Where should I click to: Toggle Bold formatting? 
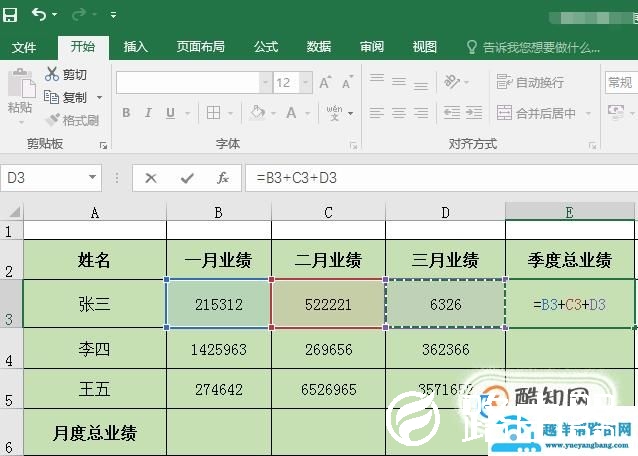[x=126, y=113]
